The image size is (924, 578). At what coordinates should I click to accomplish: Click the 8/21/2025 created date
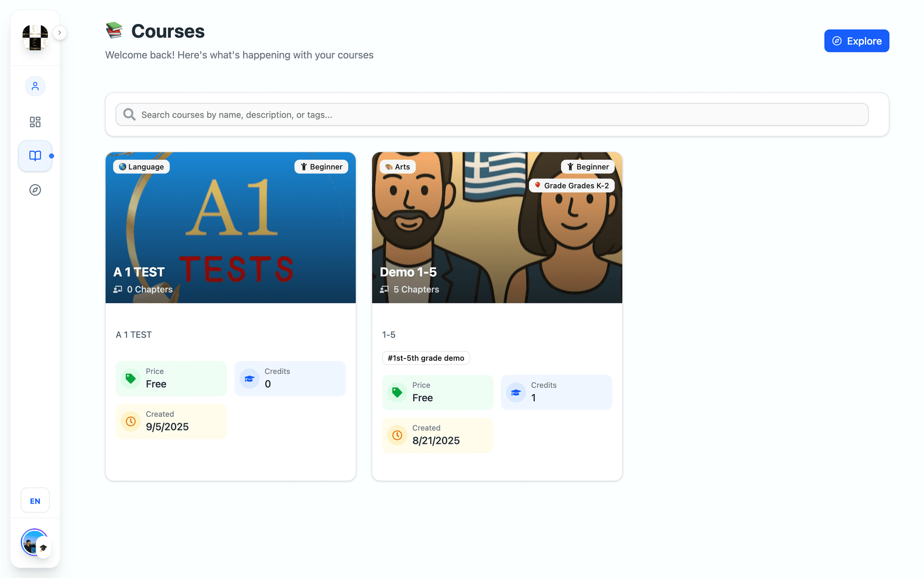tap(436, 441)
